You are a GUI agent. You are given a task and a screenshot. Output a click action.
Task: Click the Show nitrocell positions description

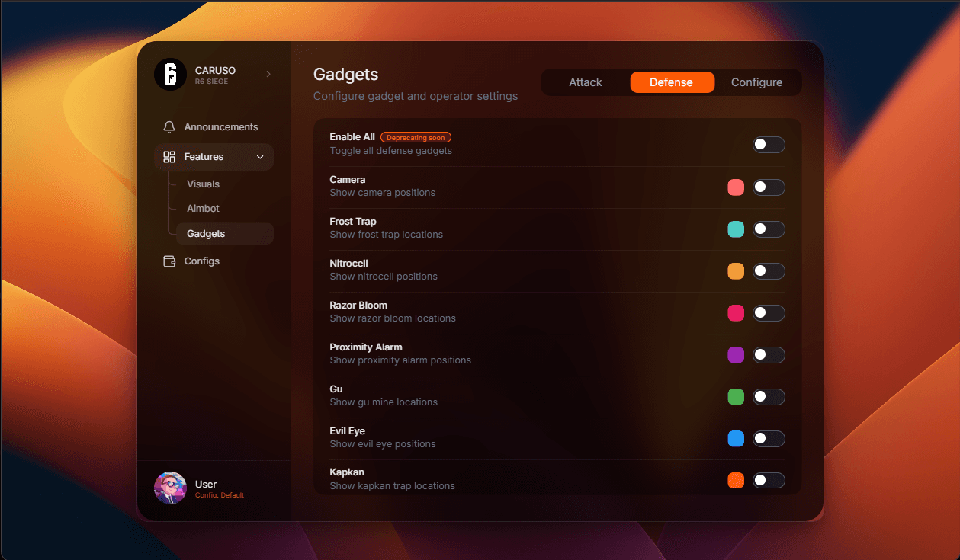(x=384, y=277)
